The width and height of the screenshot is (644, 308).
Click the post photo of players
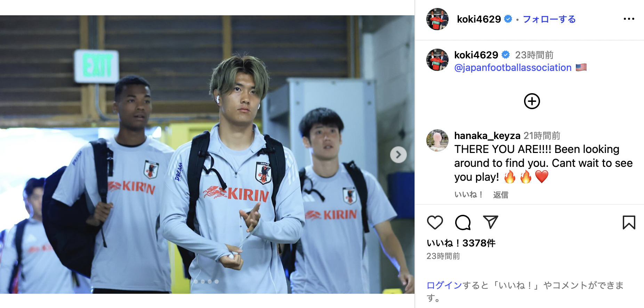[x=207, y=154]
